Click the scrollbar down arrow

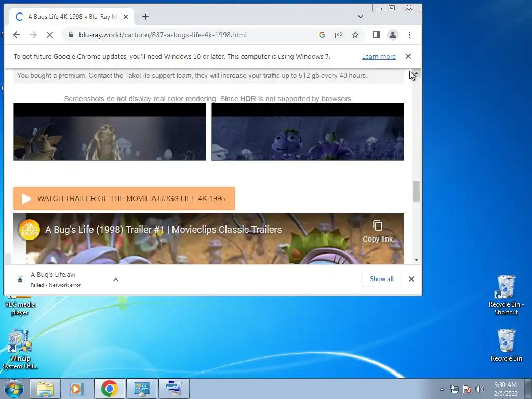(x=416, y=260)
